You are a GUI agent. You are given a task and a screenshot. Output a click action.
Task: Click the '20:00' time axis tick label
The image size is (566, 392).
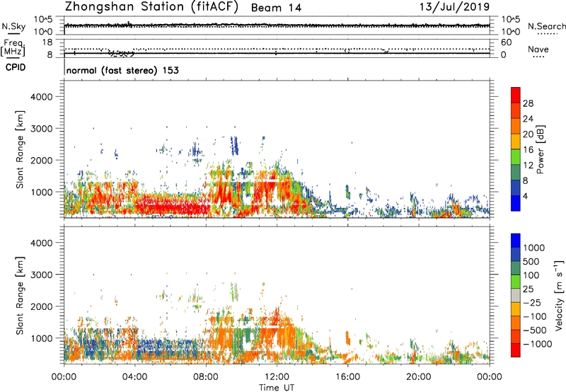point(418,377)
